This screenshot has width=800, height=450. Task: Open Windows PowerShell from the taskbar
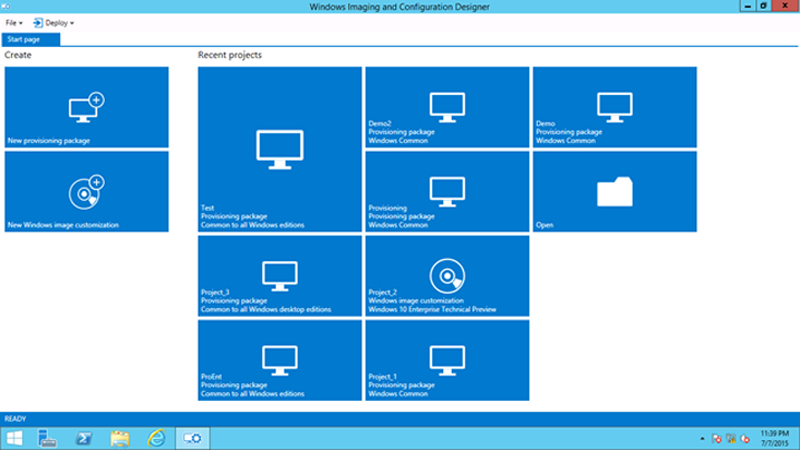[84, 438]
